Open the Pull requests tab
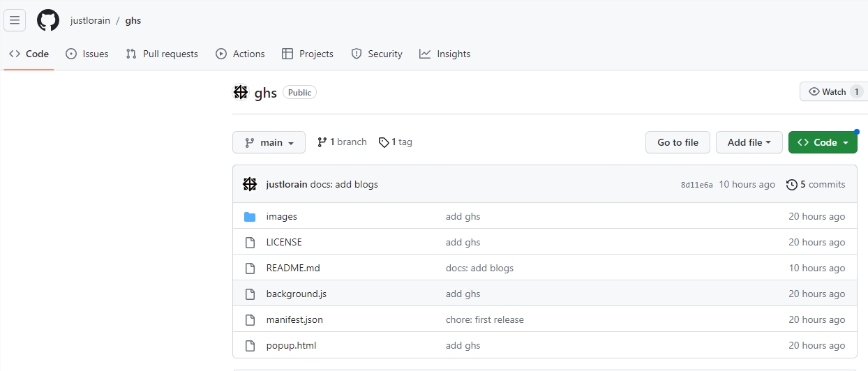 click(162, 54)
